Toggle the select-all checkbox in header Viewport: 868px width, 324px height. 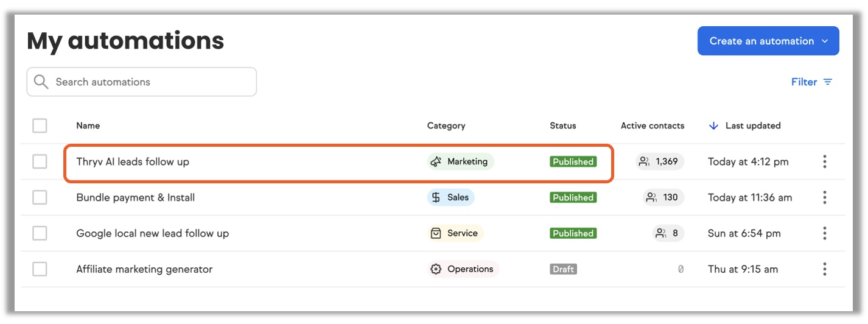coord(40,125)
